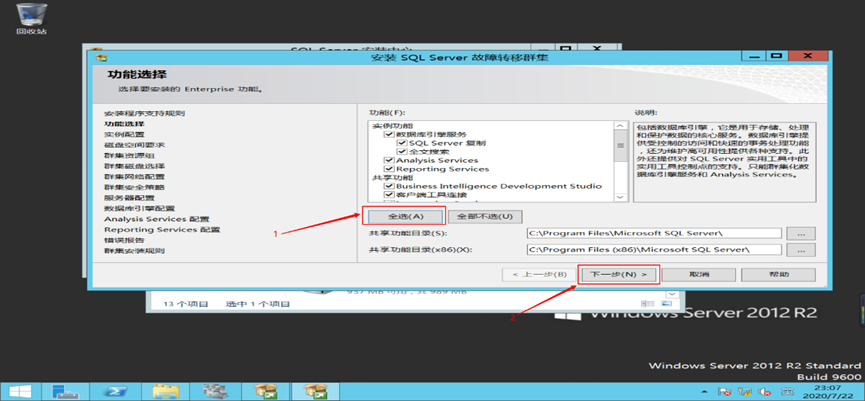Click 下一步(N) to proceed
This screenshot has width=865, height=401.
coord(618,274)
